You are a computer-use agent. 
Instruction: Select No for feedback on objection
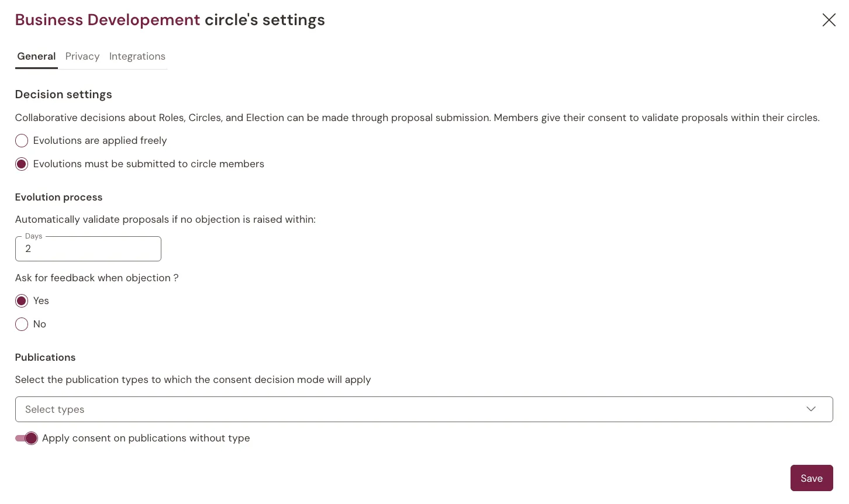(22, 325)
